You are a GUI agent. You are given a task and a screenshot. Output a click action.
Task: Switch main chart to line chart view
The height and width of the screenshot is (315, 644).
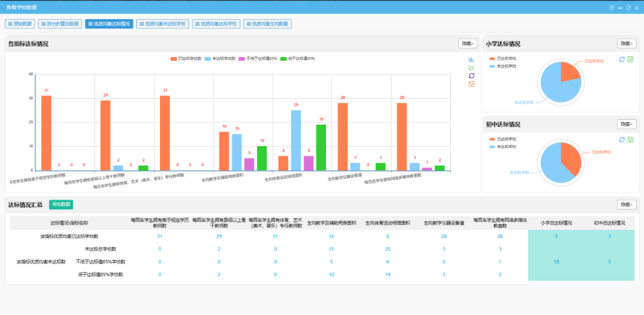(x=471, y=67)
